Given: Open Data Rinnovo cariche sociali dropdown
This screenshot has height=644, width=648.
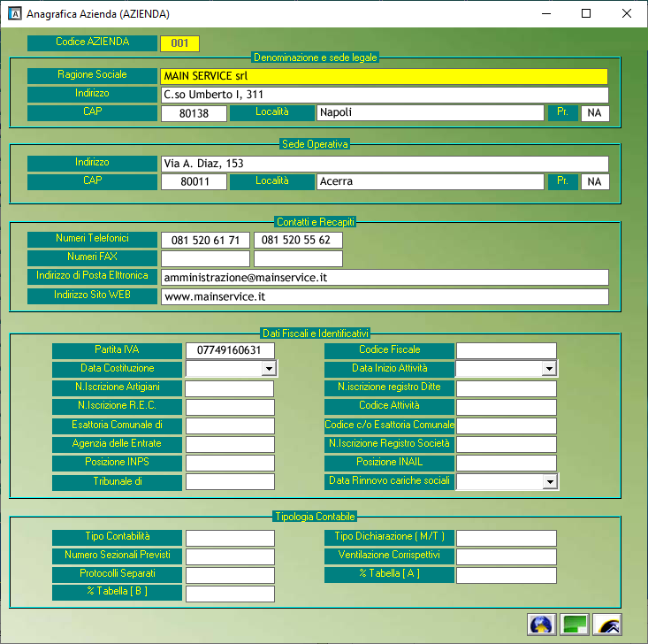Looking at the screenshot, I should (549, 481).
